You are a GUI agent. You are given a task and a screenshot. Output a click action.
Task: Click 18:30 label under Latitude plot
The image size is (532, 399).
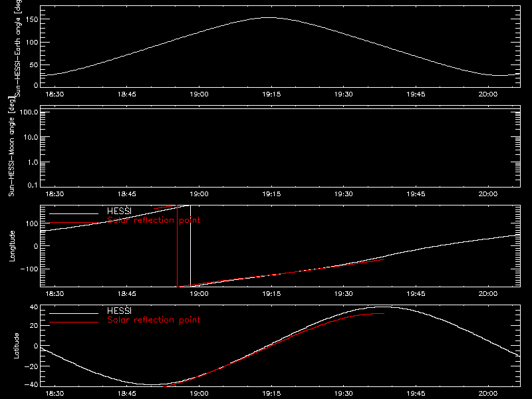[55, 394]
